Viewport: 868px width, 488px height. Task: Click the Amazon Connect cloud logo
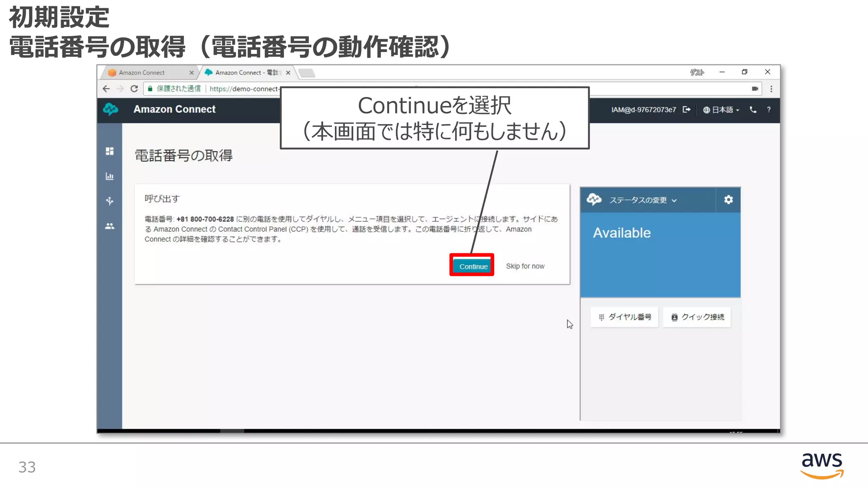click(111, 109)
